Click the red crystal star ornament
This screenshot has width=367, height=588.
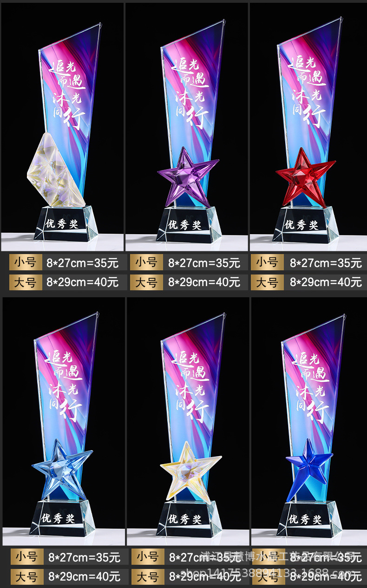(x=305, y=177)
